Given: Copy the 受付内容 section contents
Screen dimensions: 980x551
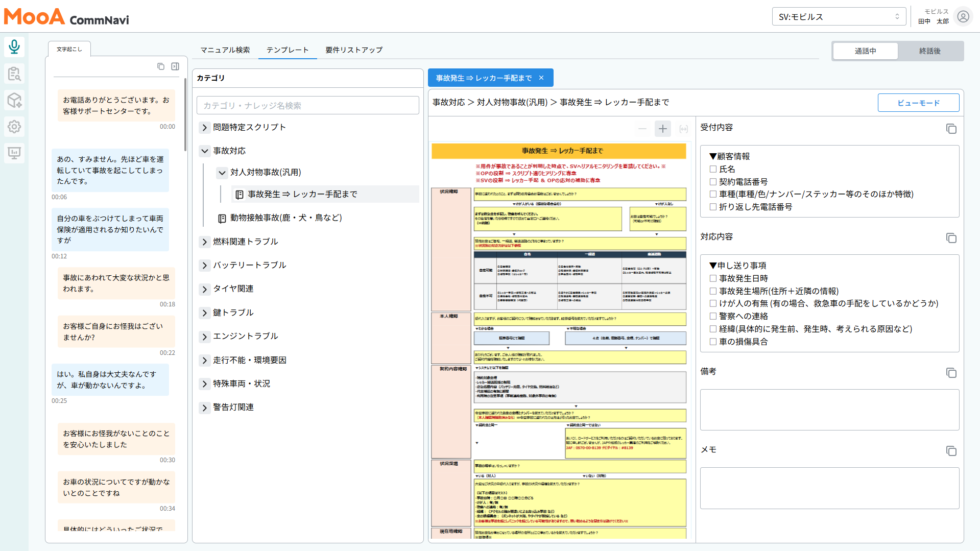Looking at the screenshot, I should [x=951, y=129].
